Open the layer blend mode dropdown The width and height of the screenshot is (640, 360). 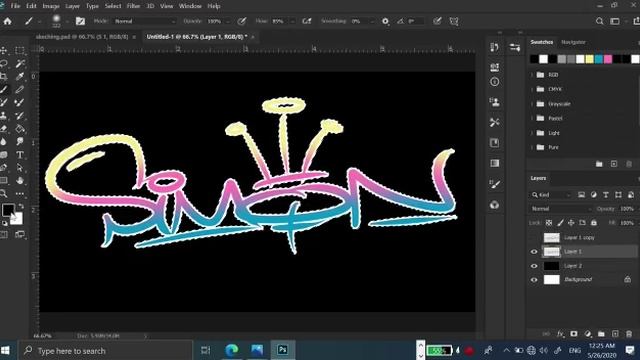[561, 209]
